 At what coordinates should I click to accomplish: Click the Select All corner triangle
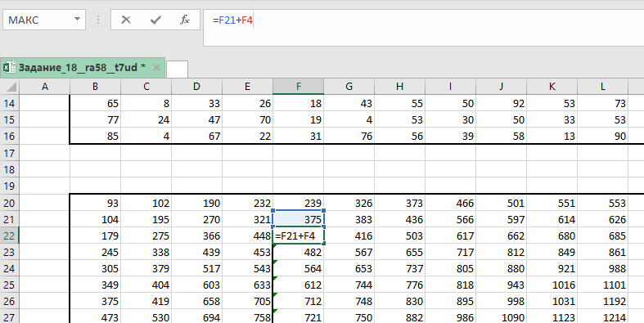point(10,87)
